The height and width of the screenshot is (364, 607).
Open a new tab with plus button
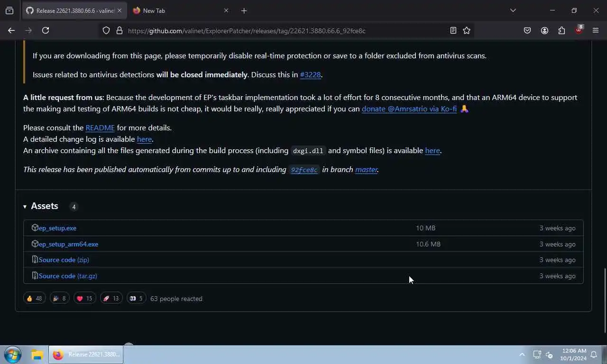click(x=244, y=10)
